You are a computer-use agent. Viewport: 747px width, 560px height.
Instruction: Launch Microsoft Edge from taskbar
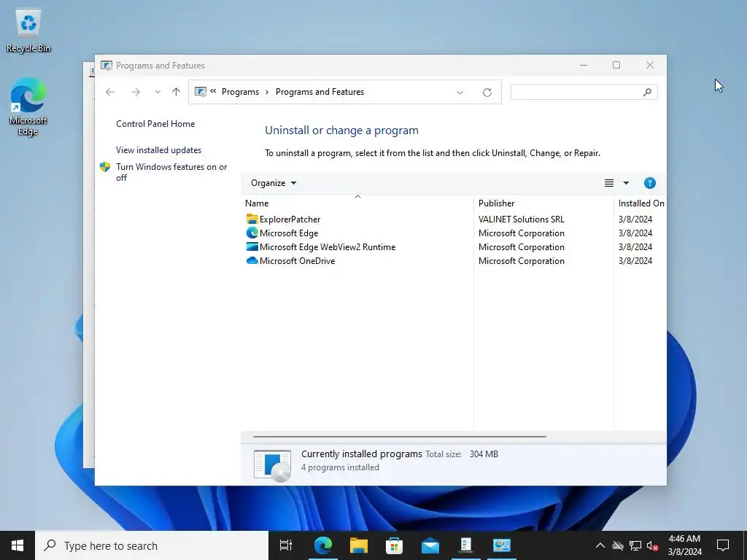[322, 545]
